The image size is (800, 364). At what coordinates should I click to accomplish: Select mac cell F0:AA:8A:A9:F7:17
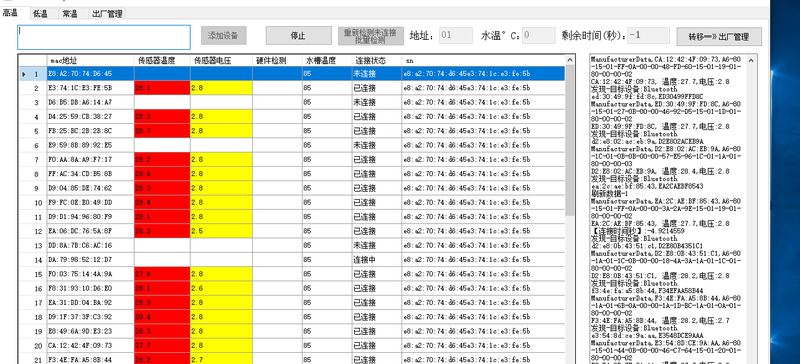coord(90,159)
